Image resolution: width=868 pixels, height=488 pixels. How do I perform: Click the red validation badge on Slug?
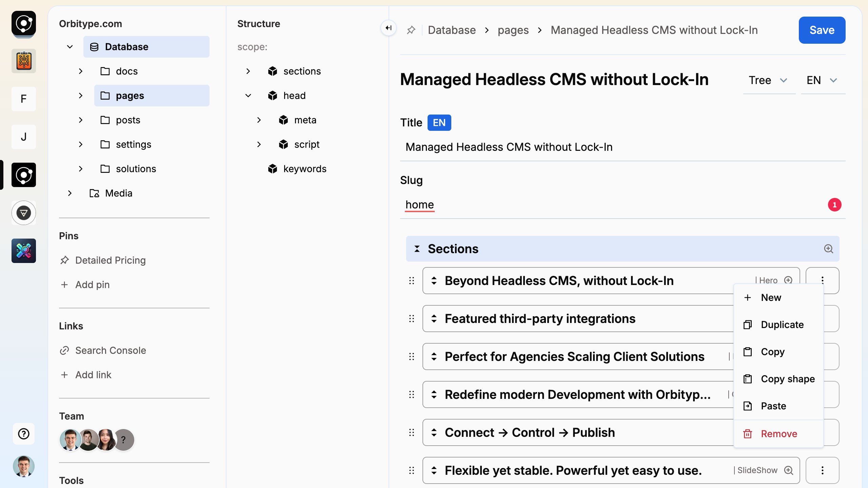click(x=835, y=205)
